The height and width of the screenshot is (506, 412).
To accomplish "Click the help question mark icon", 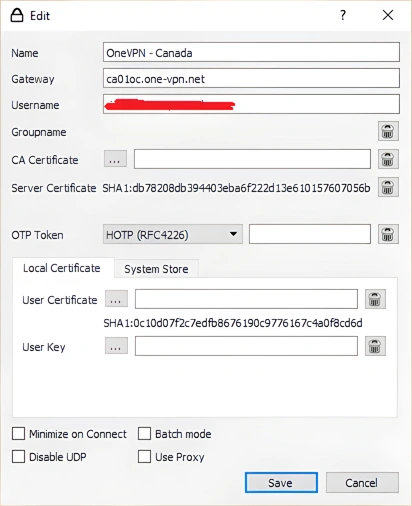I will click(343, 15).
